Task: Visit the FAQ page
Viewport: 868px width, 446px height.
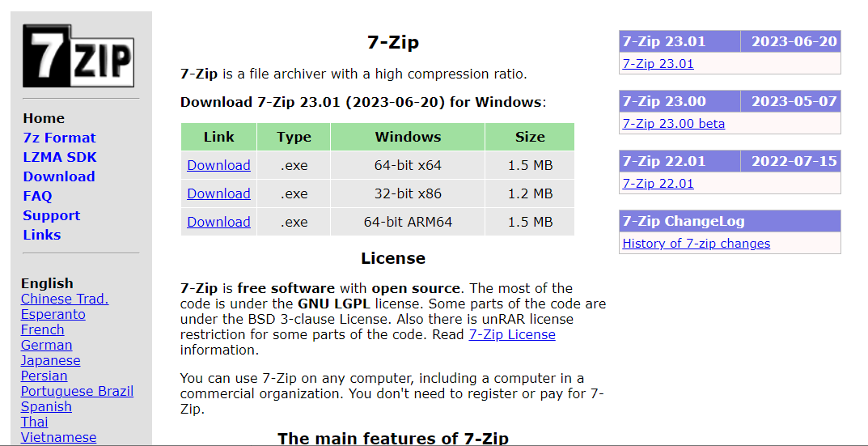Action: (x=37, y=196)
